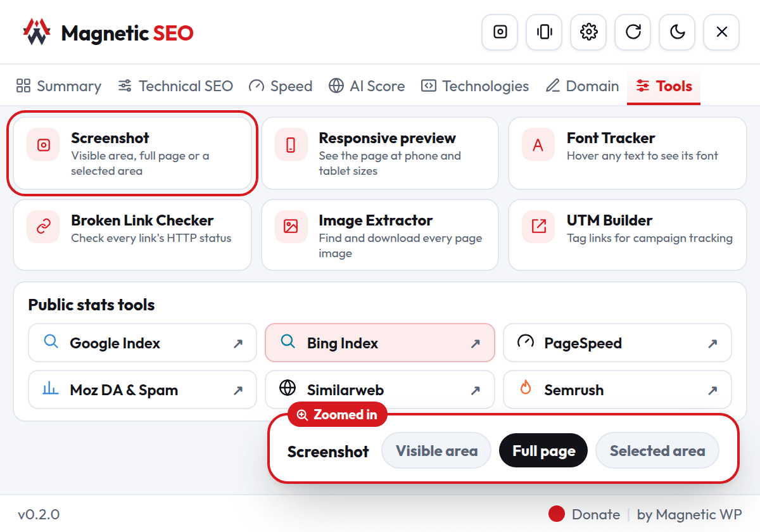Click 'Check every link's HTTP status' text

pyautogui.click(x=151, y=238)
